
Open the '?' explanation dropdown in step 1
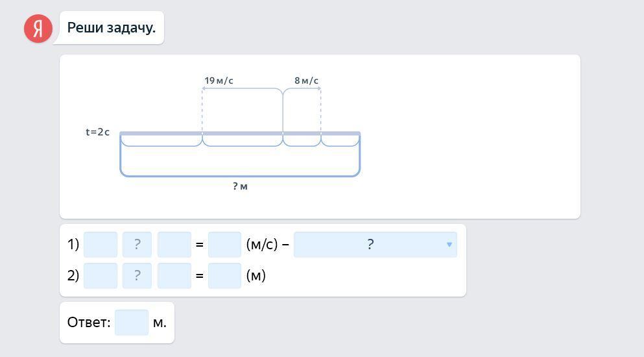[x=370, y=245]
